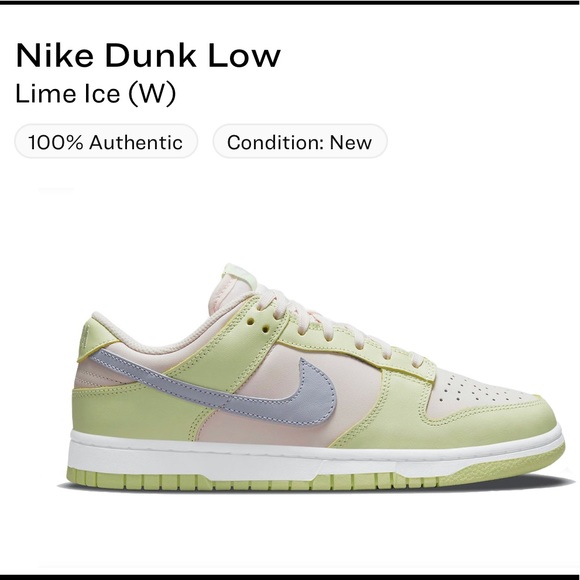Click the lime green eyelet panel holes
The height and width of the screenshot is (580, 580).
pyautogui.click(x=259, y=325)
